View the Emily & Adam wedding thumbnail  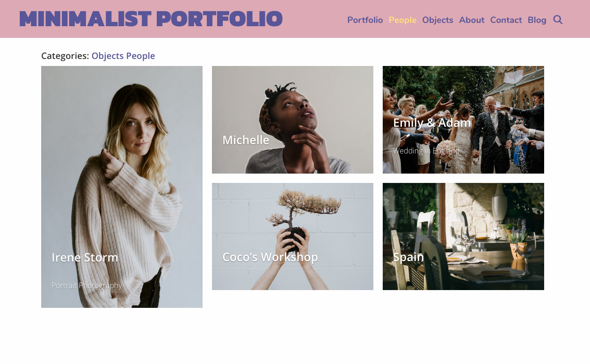[463, 120]
